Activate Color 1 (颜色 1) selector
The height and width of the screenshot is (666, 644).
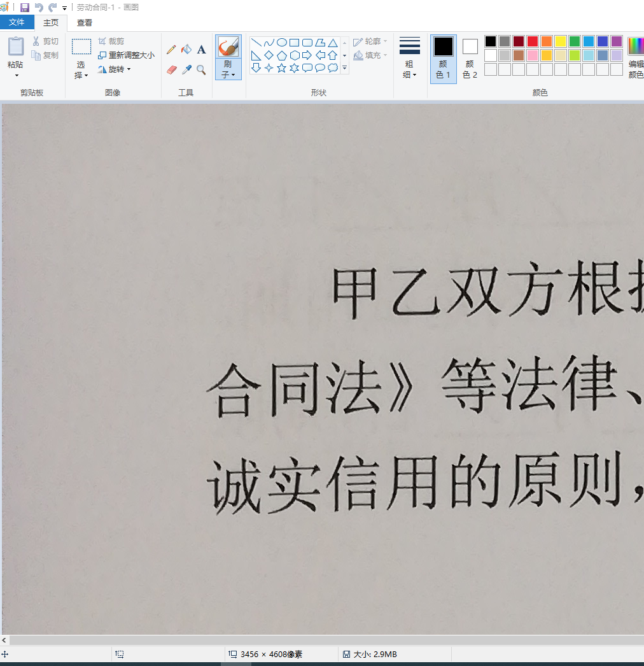click(444, 59)
